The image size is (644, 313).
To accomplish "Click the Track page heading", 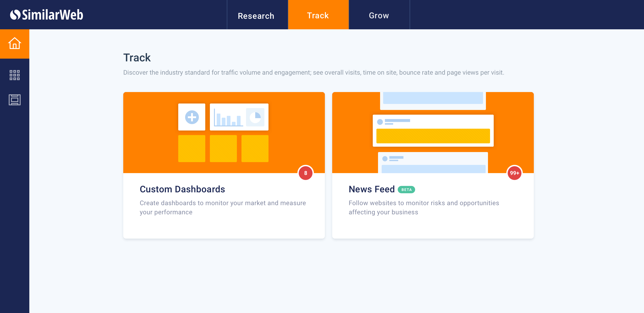I will point(137,57).
